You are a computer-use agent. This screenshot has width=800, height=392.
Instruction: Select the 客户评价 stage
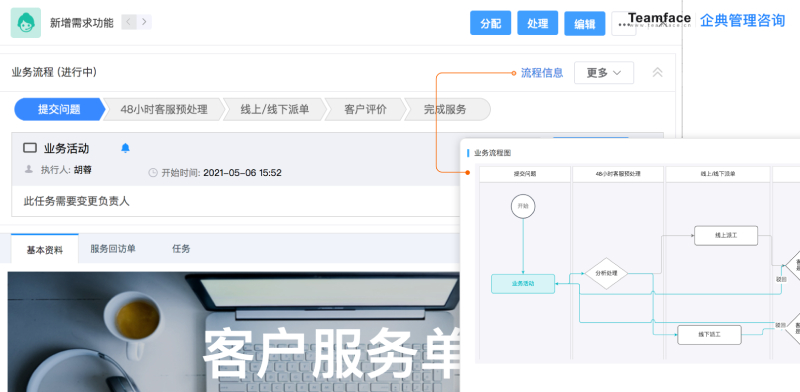[365, 109]
